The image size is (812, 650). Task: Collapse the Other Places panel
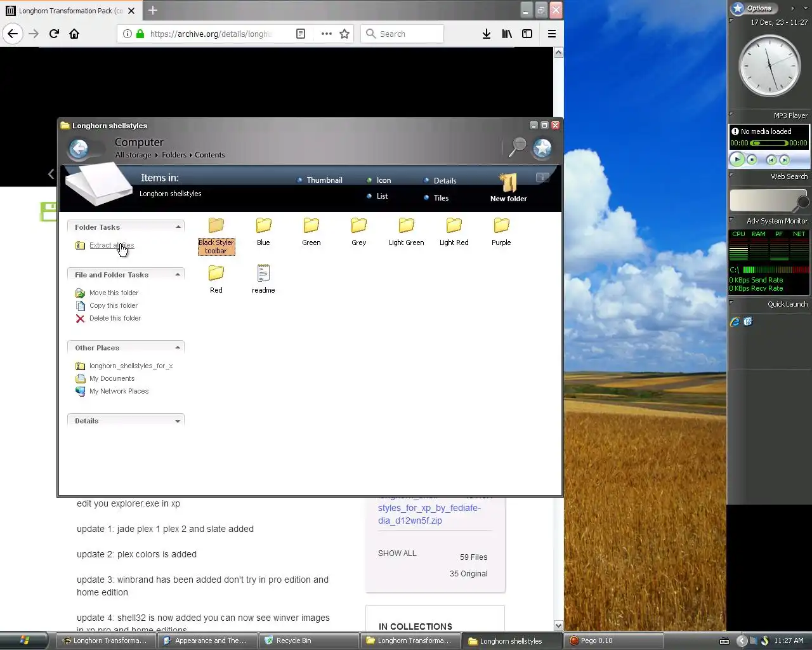(178, 347)
